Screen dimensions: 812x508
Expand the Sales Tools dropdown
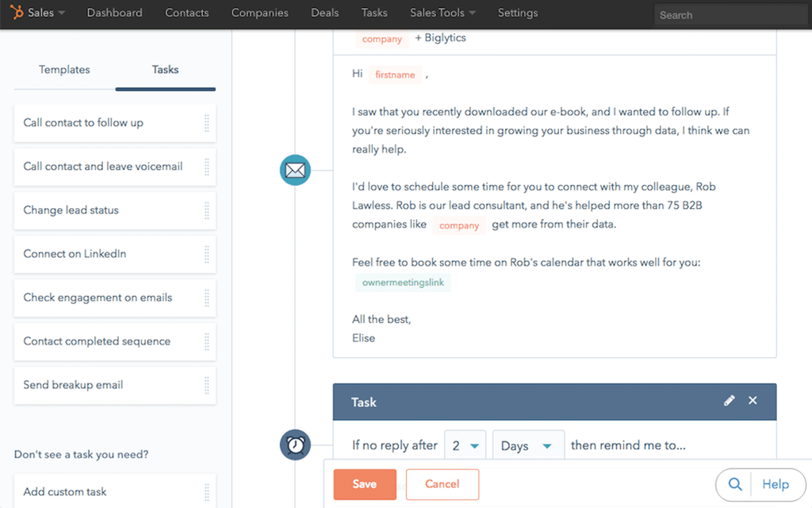pyautogui.click(x=442, y=13)
